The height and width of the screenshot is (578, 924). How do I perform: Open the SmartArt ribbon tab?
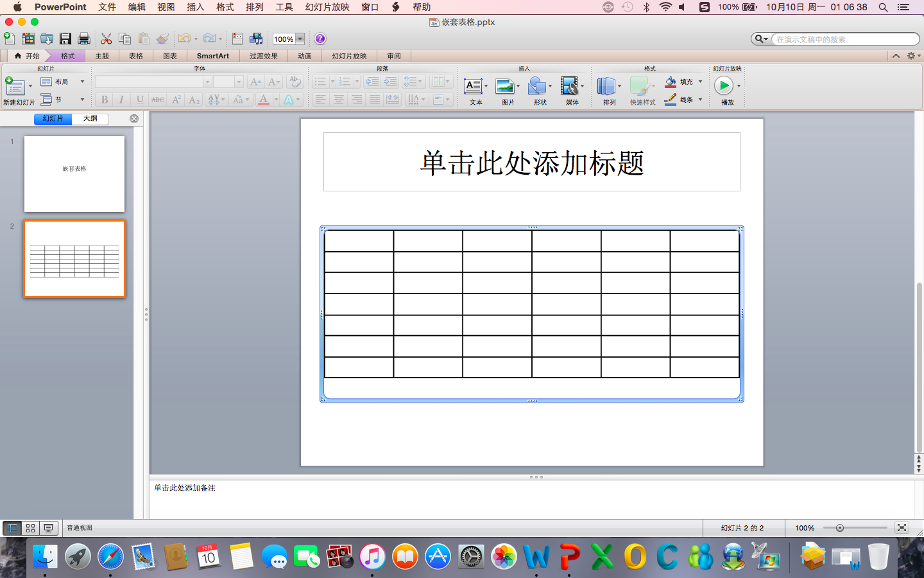pos(213,56)
